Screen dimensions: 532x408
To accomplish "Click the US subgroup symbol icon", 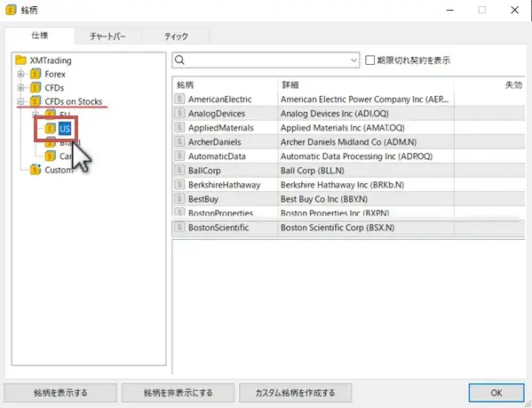I will click(x=51, y=128).
